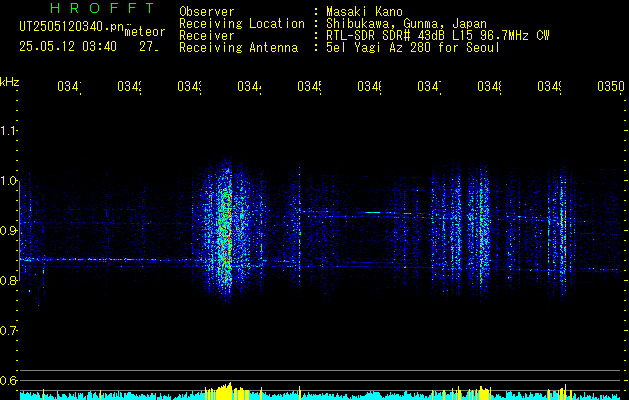
Task: Click the 0.8 kHz frequency label
Action: coord(8,281)
